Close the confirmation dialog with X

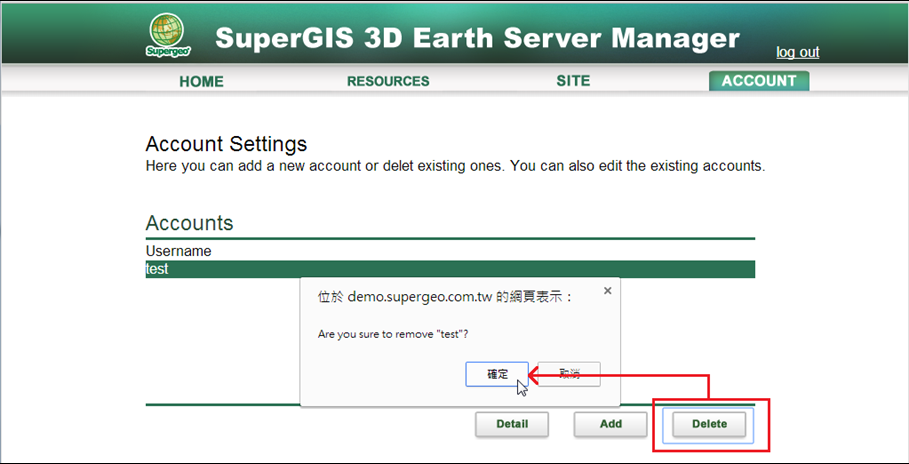tap(607, 291)
